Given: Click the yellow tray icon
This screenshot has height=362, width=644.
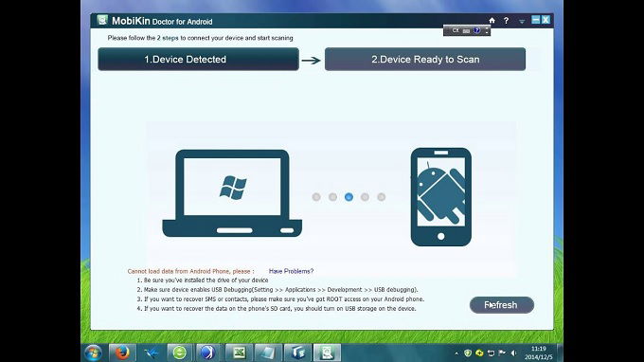Looking at the screenshot, I should (479, 353).
